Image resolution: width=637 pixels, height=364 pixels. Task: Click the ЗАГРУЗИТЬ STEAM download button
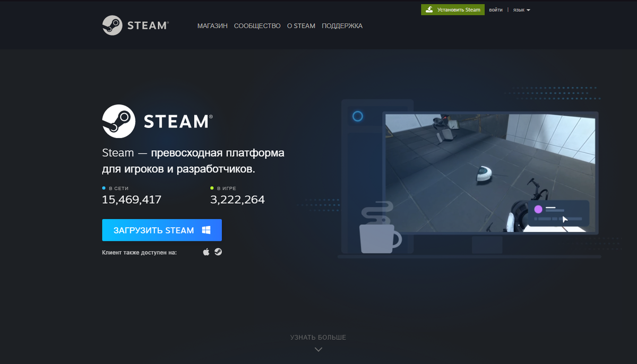coord(162,230)
